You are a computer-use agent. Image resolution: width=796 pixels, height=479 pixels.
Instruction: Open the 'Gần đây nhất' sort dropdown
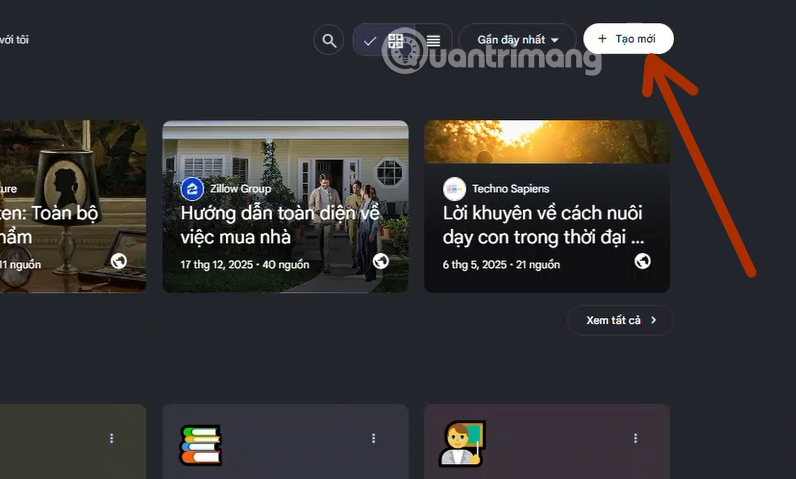click(517, 40)
